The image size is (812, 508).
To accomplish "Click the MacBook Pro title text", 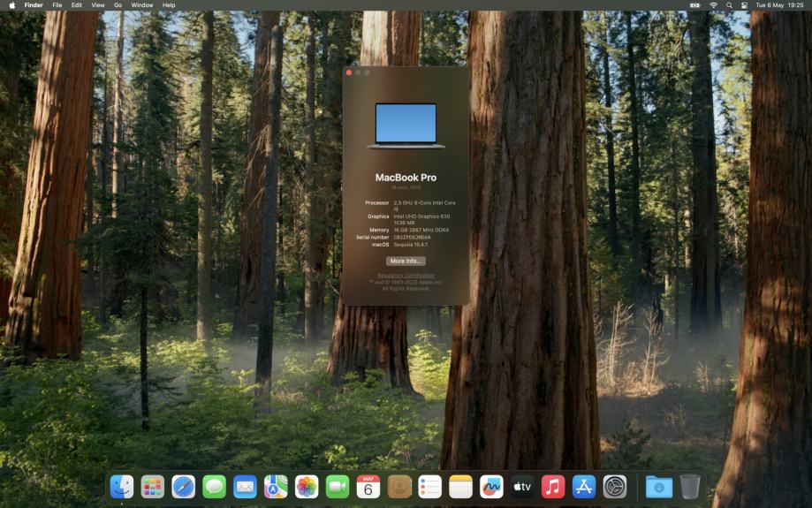I will (406, 177).
